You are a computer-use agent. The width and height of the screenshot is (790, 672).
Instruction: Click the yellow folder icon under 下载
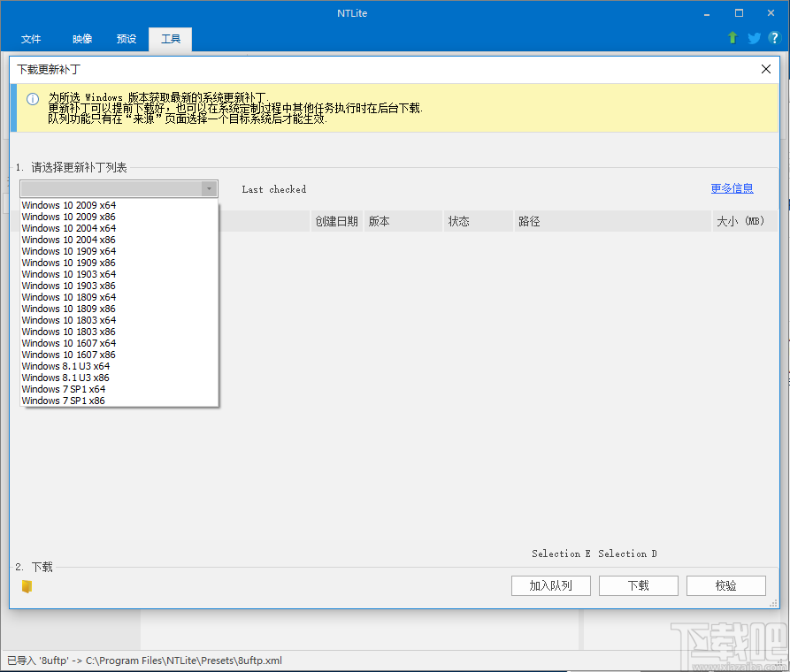coord(27,585)
